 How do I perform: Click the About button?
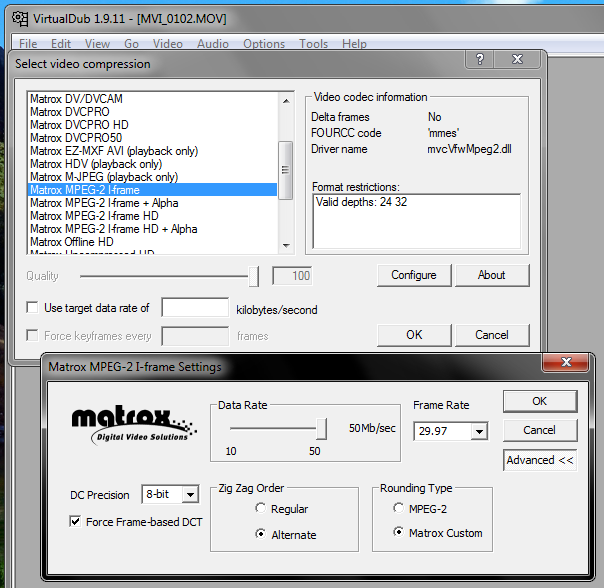click(x=492, y=275)
